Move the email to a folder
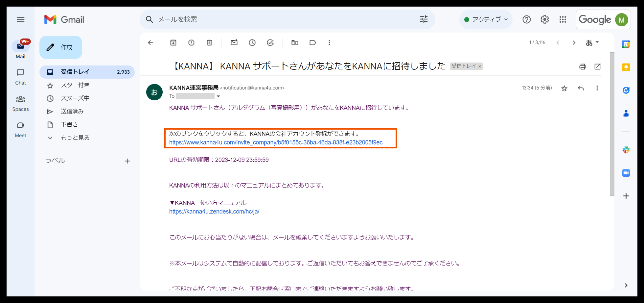Viewport: 644px width, 303px height. tap(294, 42)
